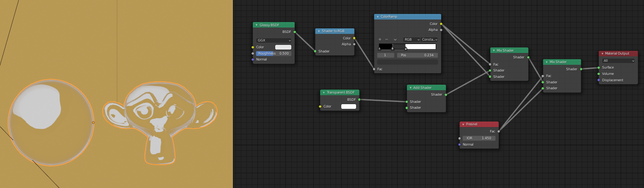Open the Material Output target dropdown showing All
Image resolution: width=644 pixels, height=188 pixels.
pos(619,61)
